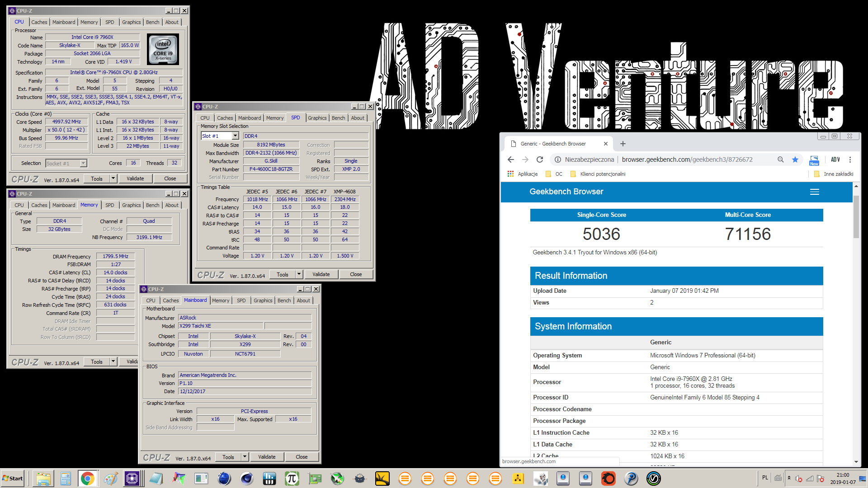Expand Tools arrow in Mainboard tab window
868x488 pixels.
pyautogui.click(x=245, y=457)
